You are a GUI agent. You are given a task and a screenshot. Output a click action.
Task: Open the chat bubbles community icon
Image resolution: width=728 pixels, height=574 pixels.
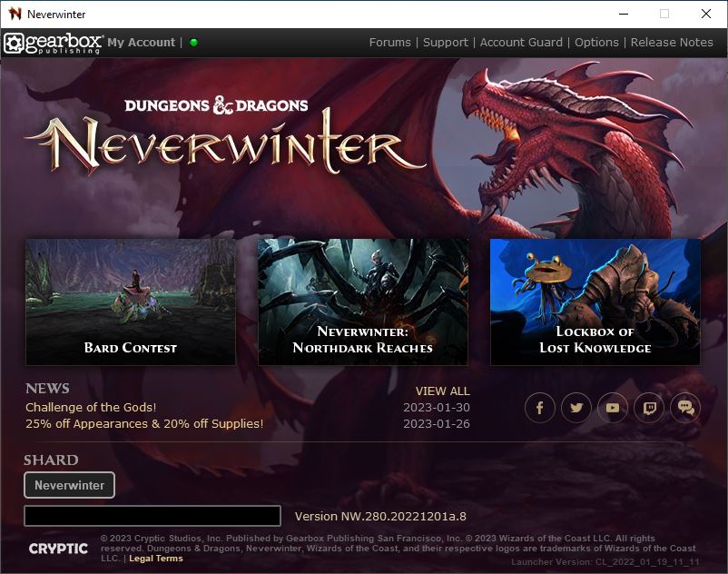(x=685, y=408)
